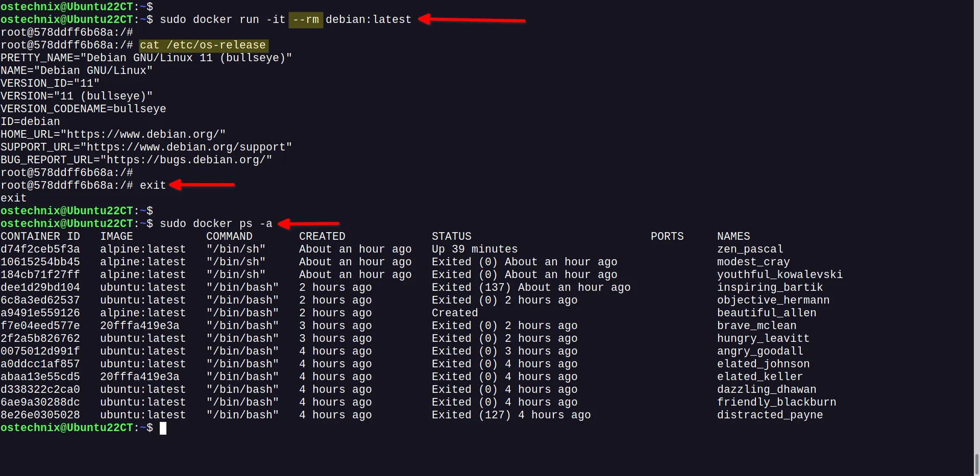
Task: Click the exit command next to red arrow
Action: pyautogui.click(x=152, y=185)
